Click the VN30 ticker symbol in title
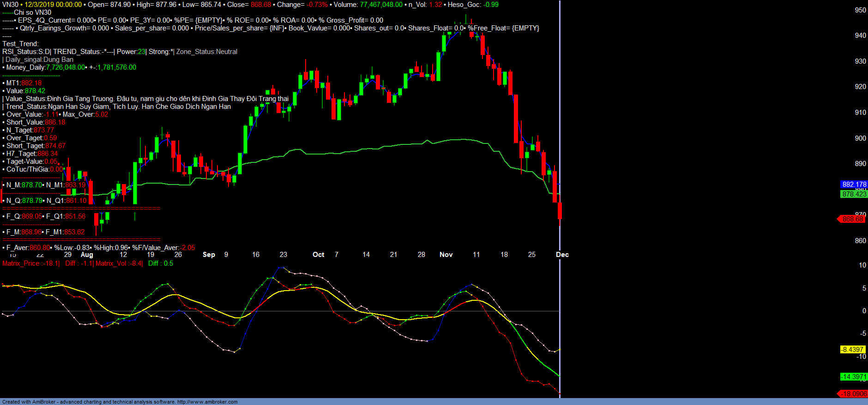The width and height of the screenshot is (868, 405). (10, 5)
